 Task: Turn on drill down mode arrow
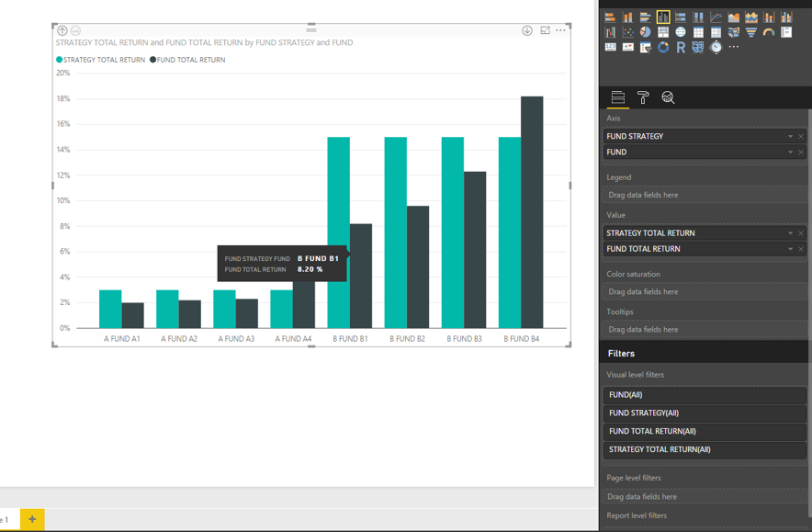coord(527,30)
